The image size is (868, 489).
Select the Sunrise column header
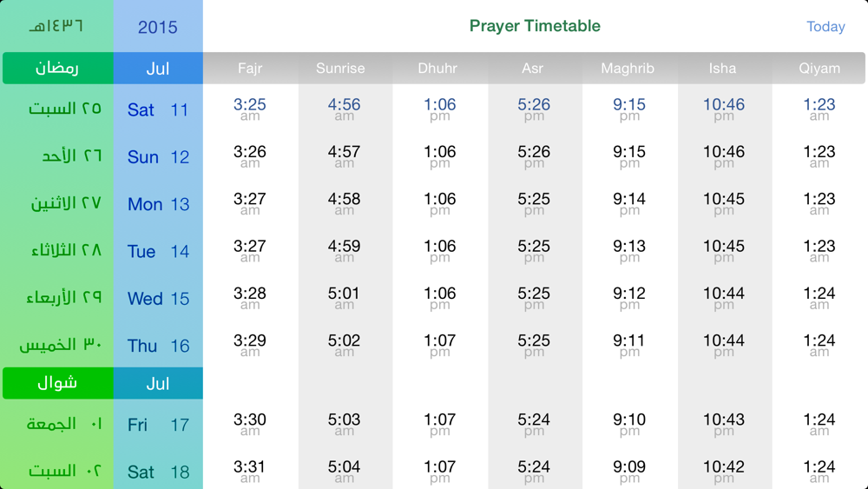tap(340, 68)
